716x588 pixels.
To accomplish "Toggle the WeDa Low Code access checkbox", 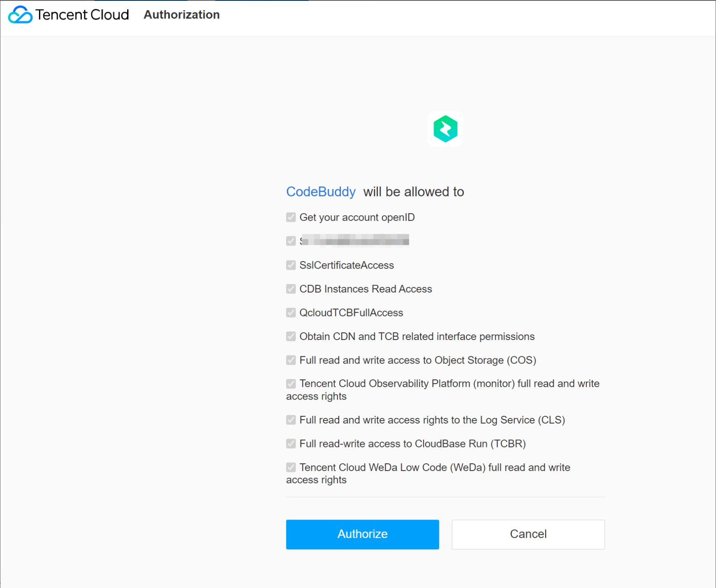I will (x=290, y=467).
